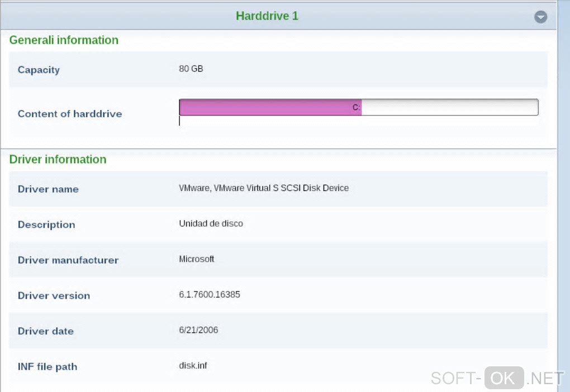Select driver version 6.1.7600.16385

pyautogui.click(x=210, y=294)
